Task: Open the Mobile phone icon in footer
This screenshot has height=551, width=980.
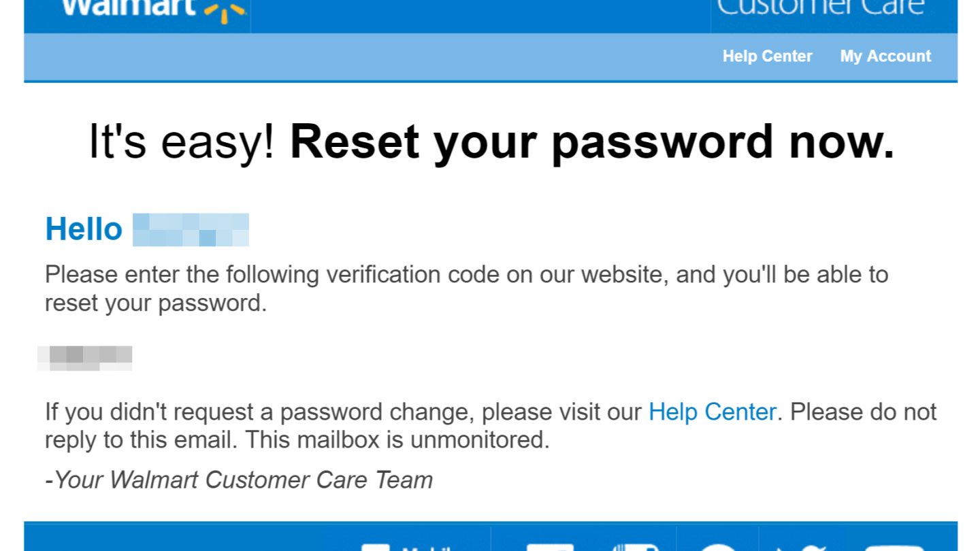Action: pyautogui.click(x=375, y=547)
